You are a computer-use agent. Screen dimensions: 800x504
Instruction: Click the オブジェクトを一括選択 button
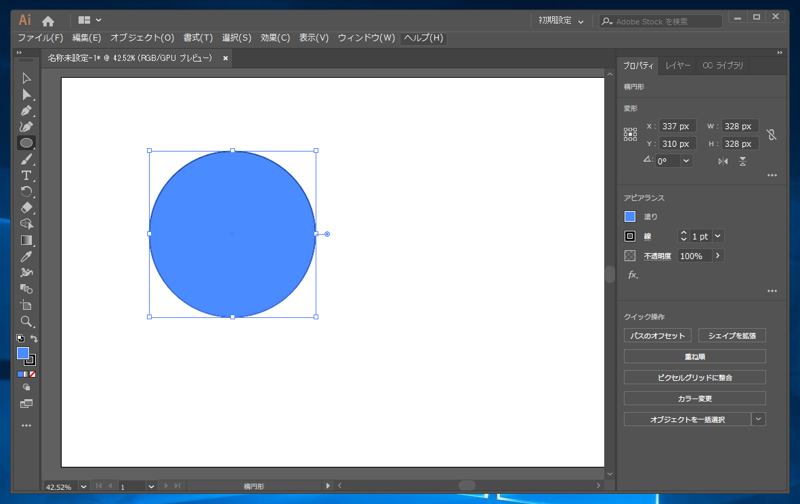(687, 419)
